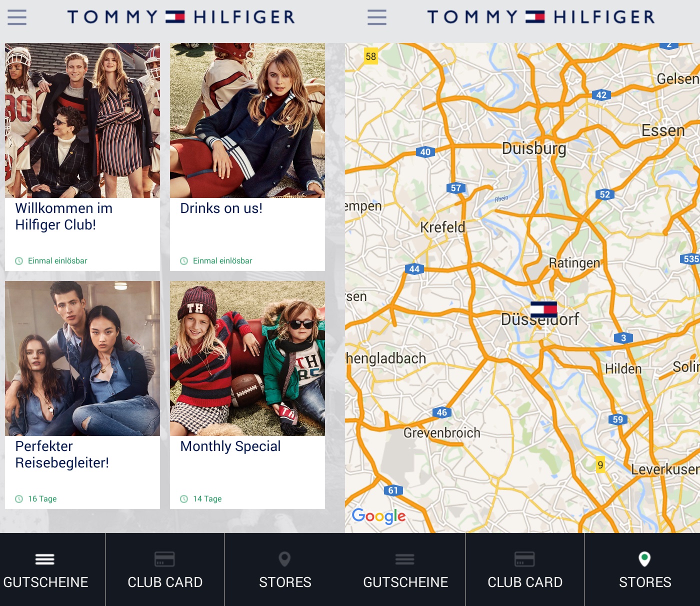Click the Google logo on the map
The height and width of the screenshot is (606, 700).
[x=379, y=516]
